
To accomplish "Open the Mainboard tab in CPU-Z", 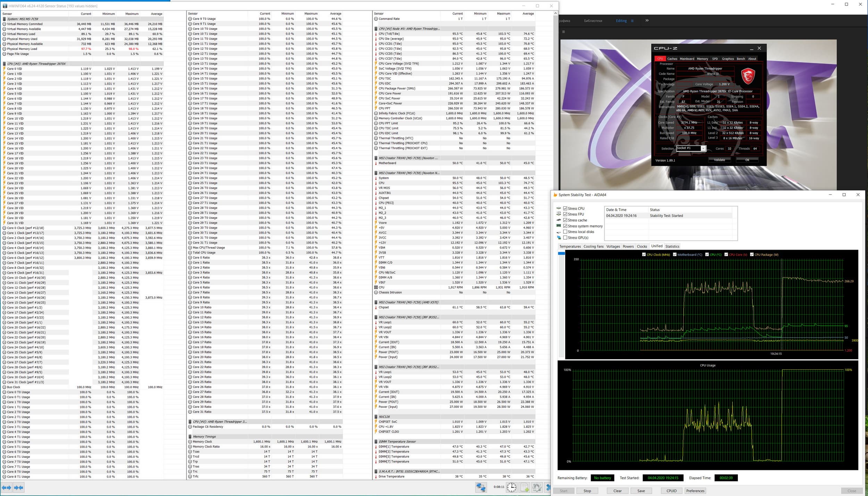I will point(687,59).
